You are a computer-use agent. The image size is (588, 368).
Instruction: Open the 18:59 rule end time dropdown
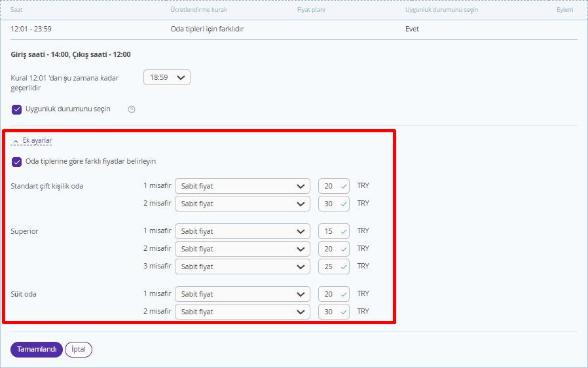[x=166, y=77]
